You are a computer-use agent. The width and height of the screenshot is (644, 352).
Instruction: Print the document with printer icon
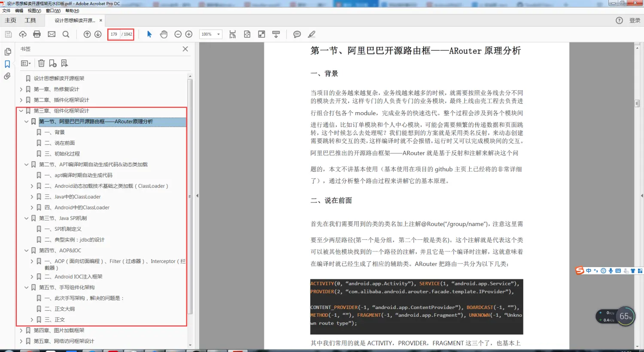[x=37, y=34]
